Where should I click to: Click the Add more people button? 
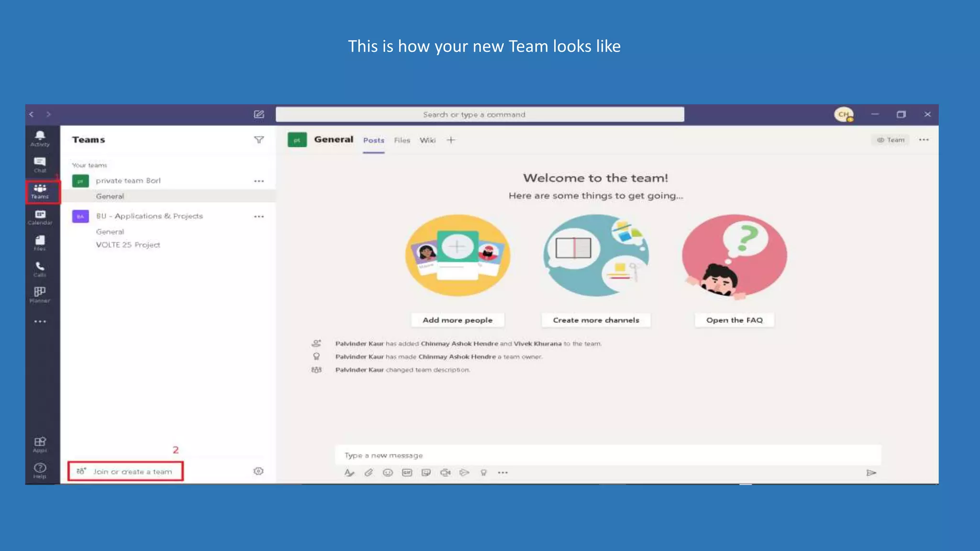457,320
